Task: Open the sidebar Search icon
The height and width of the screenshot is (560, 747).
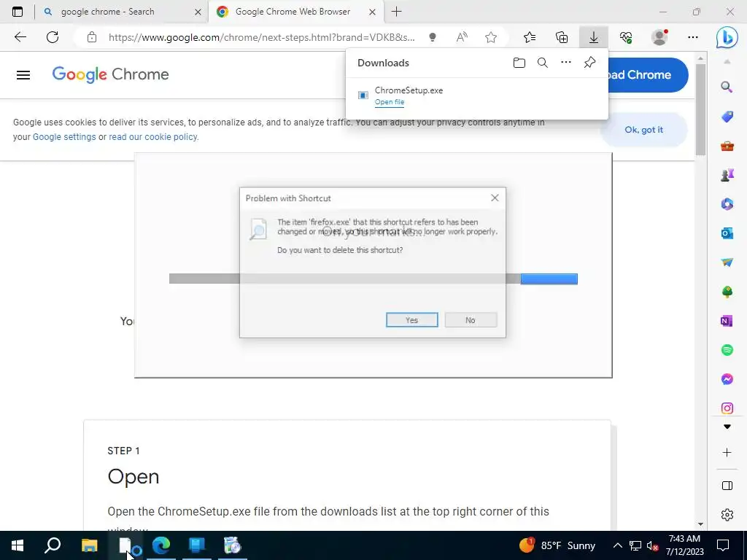Action: click(727, 87)
